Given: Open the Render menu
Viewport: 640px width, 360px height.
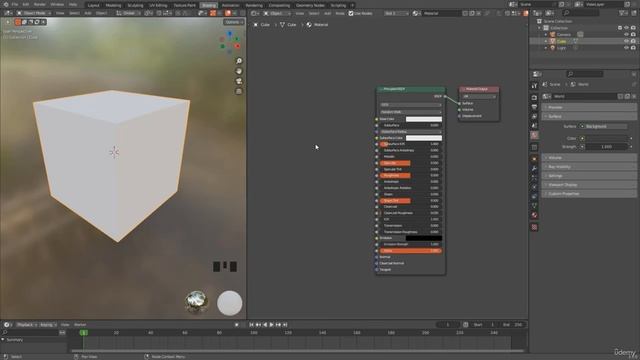Looking at the screenshot, I should point(40,4).
